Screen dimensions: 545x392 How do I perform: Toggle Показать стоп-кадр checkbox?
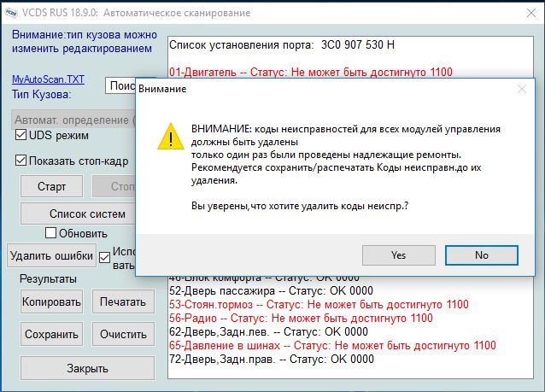pos(21,161)
